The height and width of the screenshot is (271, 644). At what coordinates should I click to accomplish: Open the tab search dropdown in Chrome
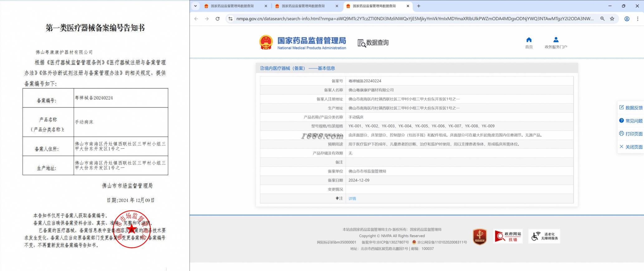[195, 6]
